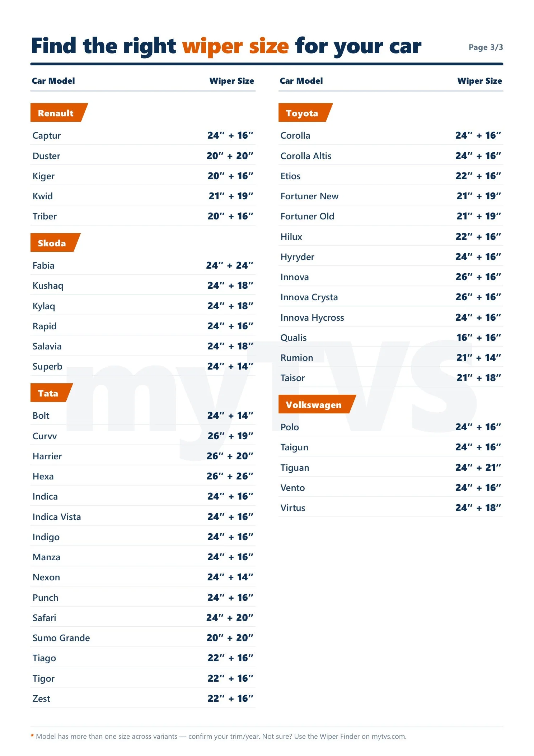
Task: Select the Page 3/3 indicator
Action: pyautogui.click(x=486, y=47)
